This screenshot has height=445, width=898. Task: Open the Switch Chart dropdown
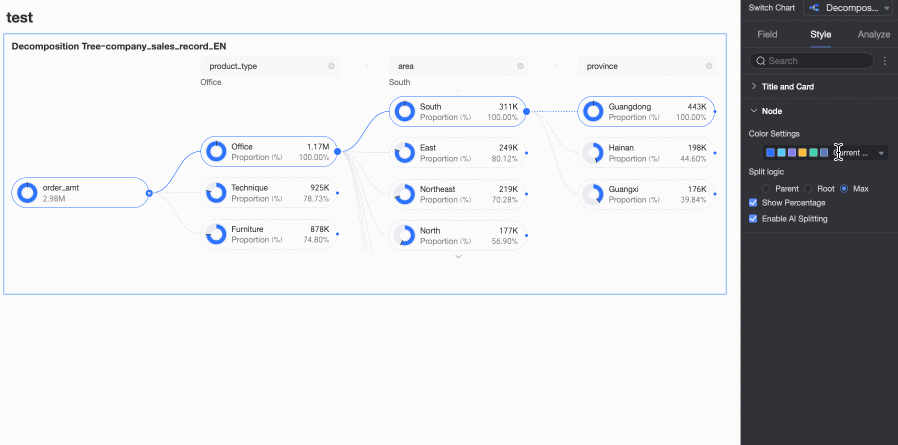pos(850,8)
